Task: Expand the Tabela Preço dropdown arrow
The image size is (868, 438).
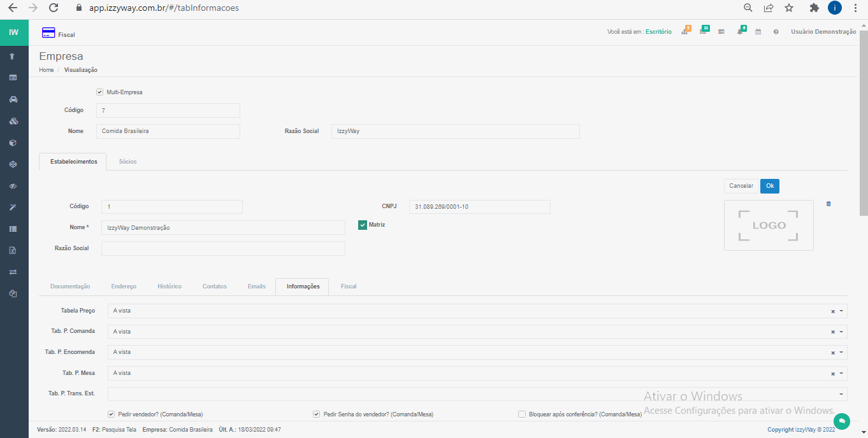Action: coord(841,311)
